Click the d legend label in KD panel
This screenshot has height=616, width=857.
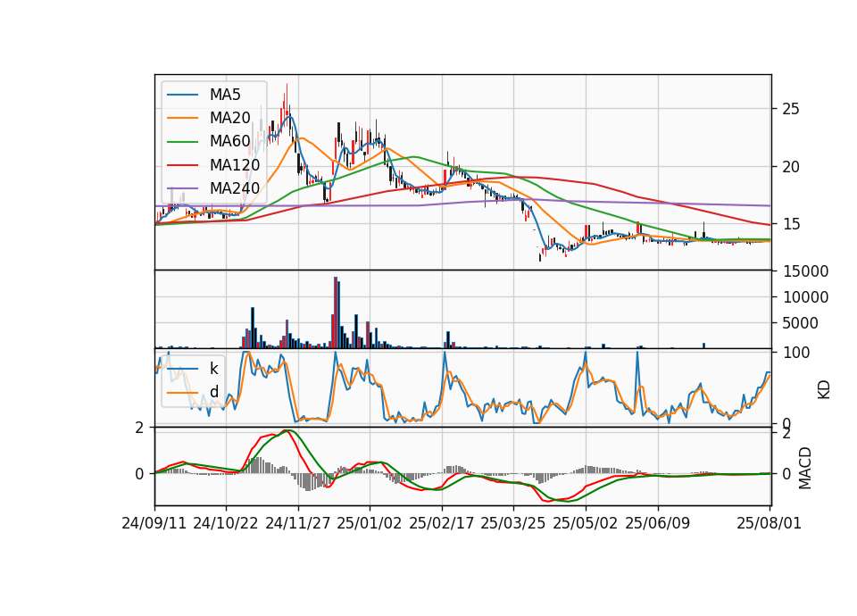(214, 392)
